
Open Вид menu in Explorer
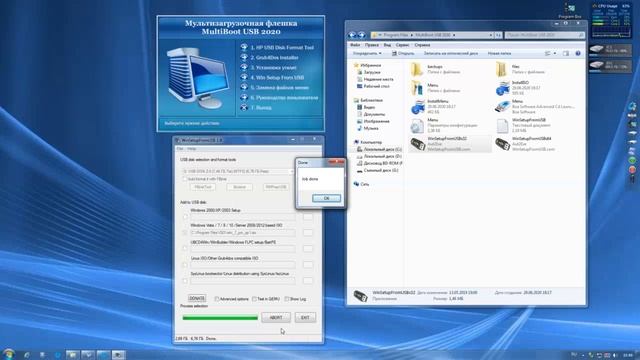(x=387, y=45)
